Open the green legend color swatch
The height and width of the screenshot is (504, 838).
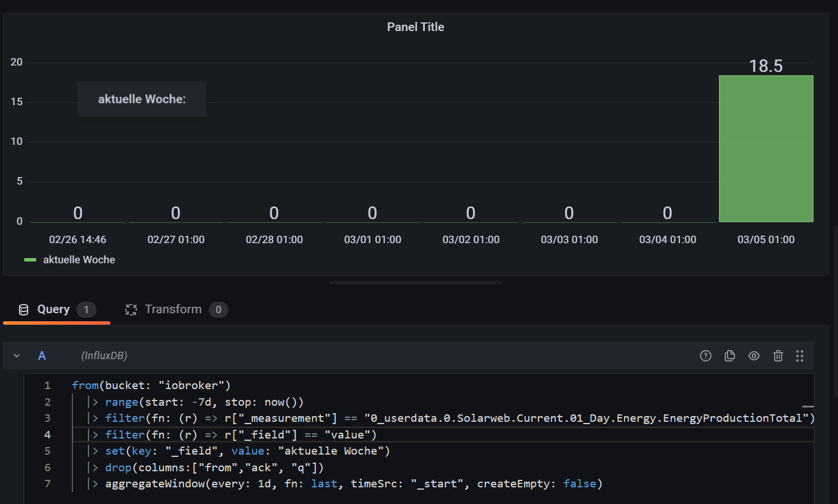pyautogui.click(x=30, y=260)
